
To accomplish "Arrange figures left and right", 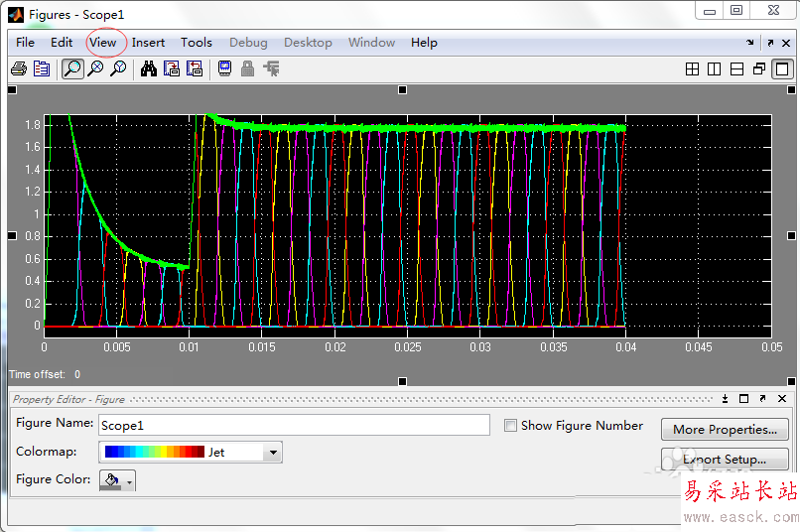I will 715,68.
